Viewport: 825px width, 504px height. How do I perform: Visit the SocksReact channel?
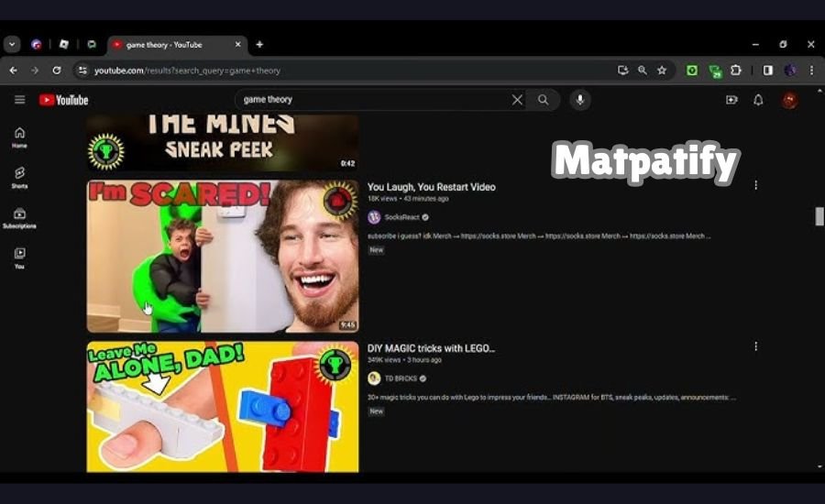pos(402,217)
